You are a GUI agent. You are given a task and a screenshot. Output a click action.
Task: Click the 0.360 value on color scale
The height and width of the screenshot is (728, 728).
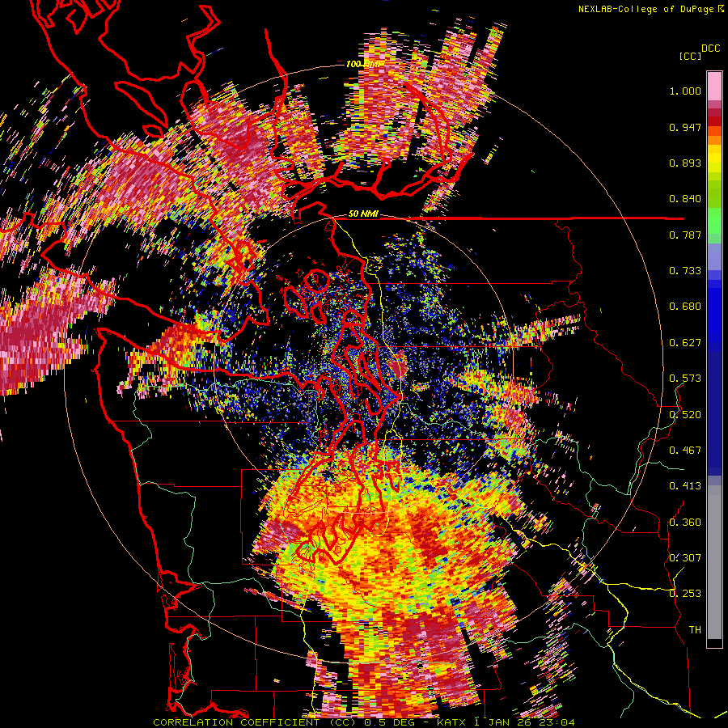coord(685,522)
